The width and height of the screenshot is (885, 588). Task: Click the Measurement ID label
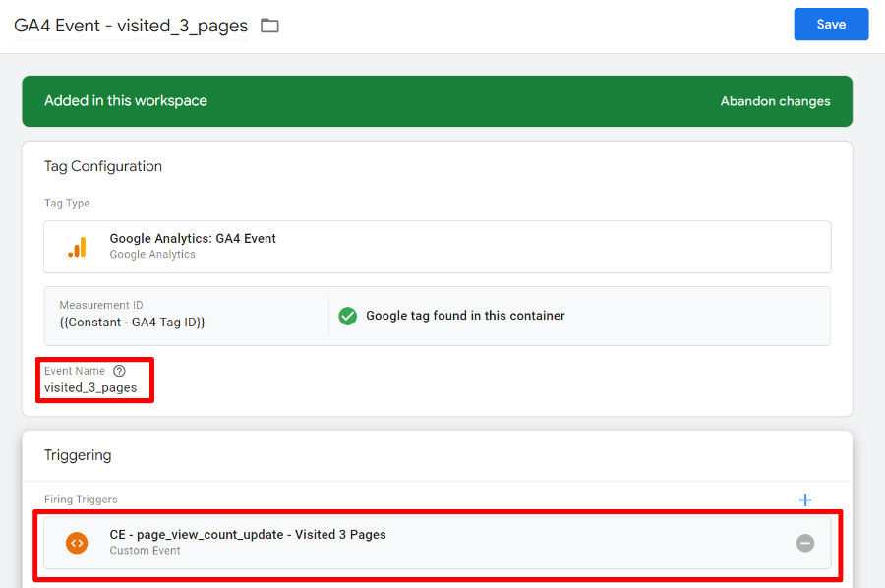(x=101, y=305)
